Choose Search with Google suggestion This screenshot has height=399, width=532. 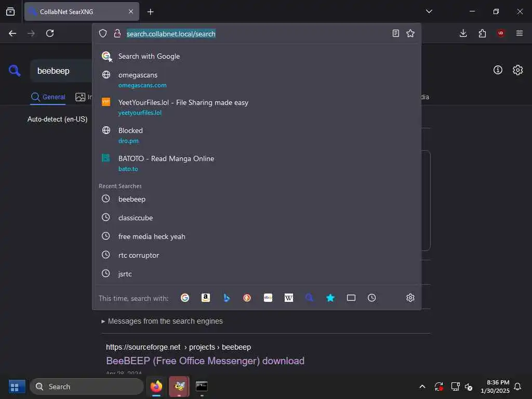(x=257, y=56)
